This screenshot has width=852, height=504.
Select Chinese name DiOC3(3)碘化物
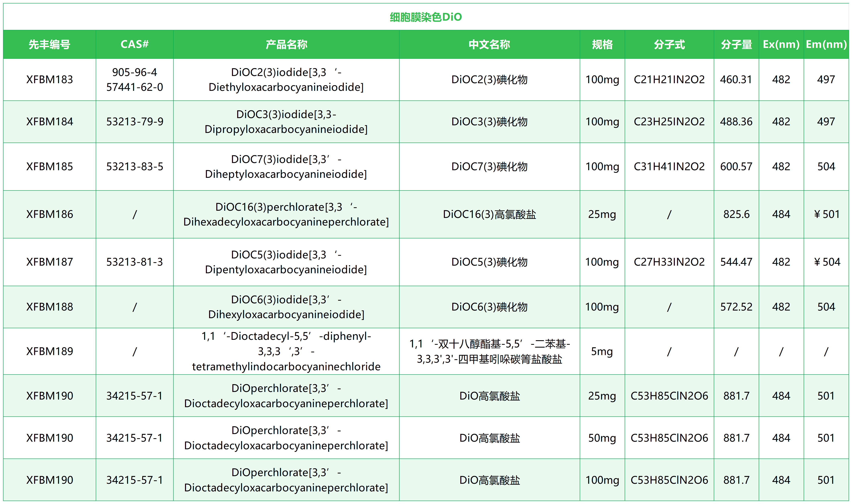[x=489, y=121]
